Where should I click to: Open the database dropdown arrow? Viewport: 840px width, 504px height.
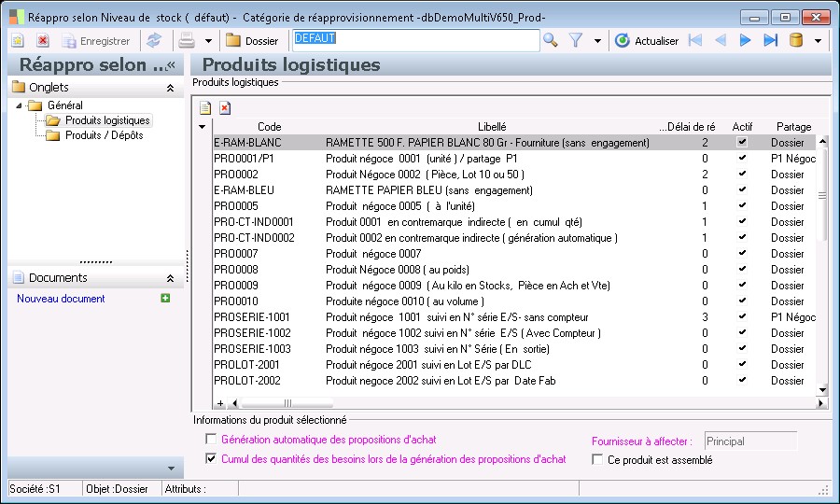coord(818,41)
